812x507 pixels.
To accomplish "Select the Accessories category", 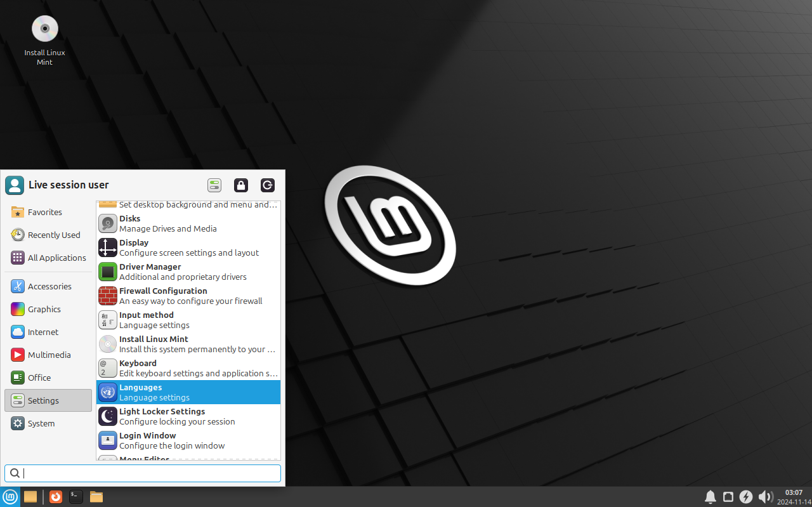I will tap(48, 286).
